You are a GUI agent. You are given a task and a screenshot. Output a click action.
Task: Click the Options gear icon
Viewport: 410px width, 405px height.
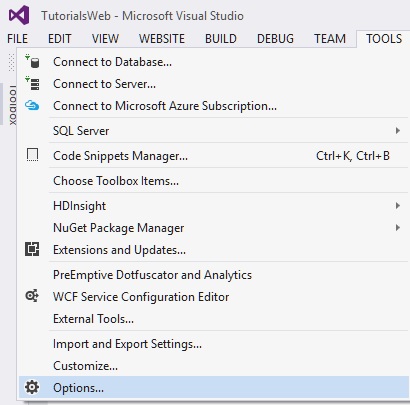point(32,387)
